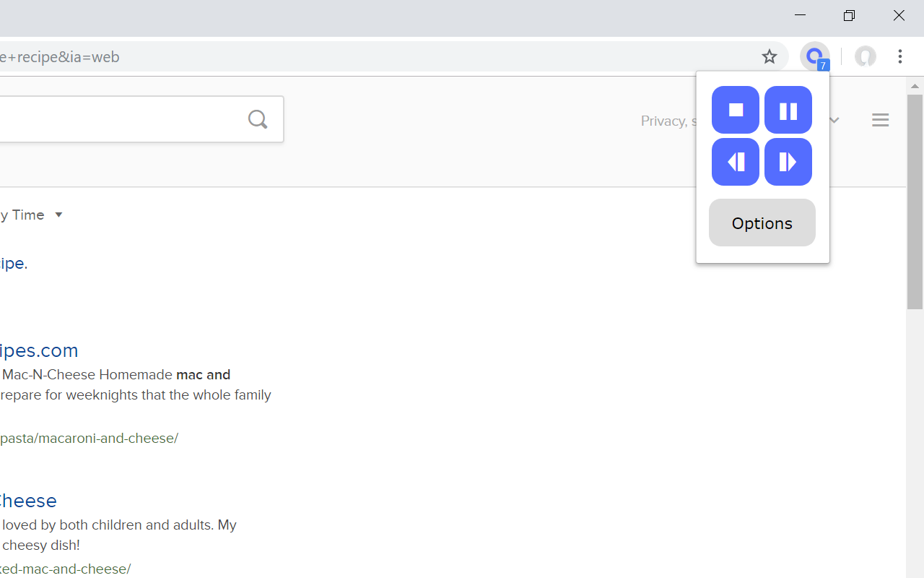The width and height of the screenshot is (924, 578).
Task: Skip forward with the forward button
Action: click(788, 162)
